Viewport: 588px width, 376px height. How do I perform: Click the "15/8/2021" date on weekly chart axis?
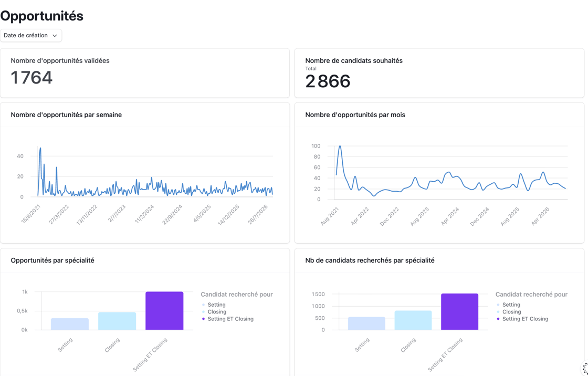coord(31,214)
